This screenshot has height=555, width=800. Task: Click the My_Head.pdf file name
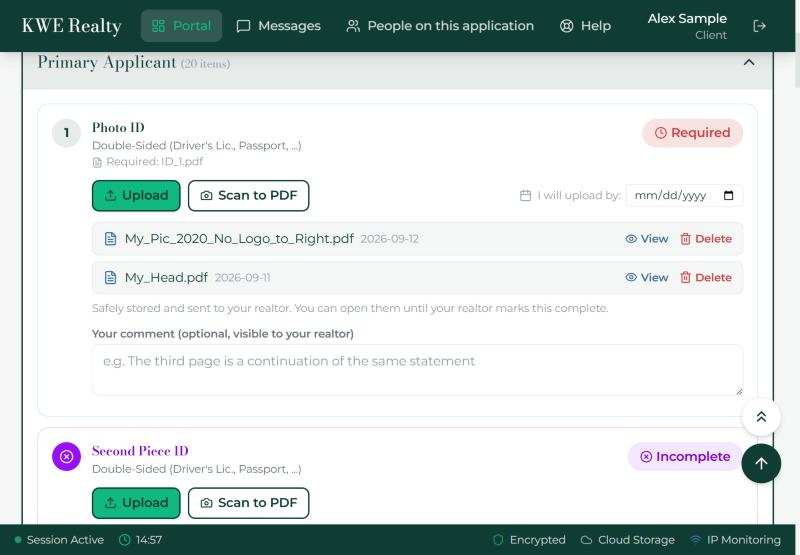(166, 278)
